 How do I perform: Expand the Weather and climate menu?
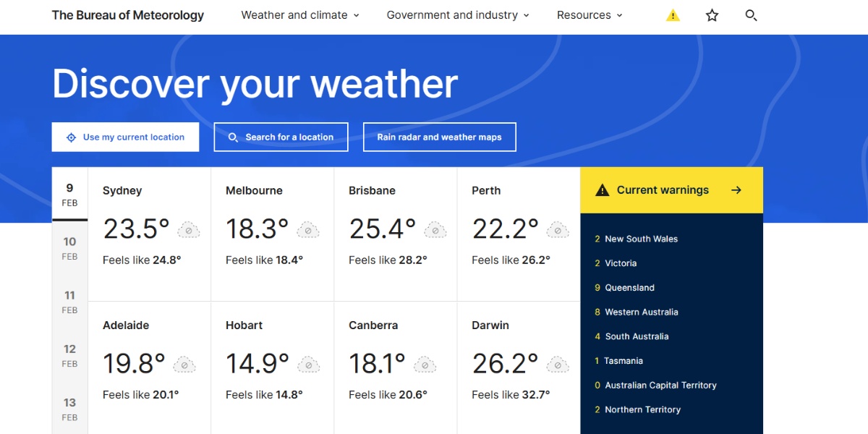[299, 15]
